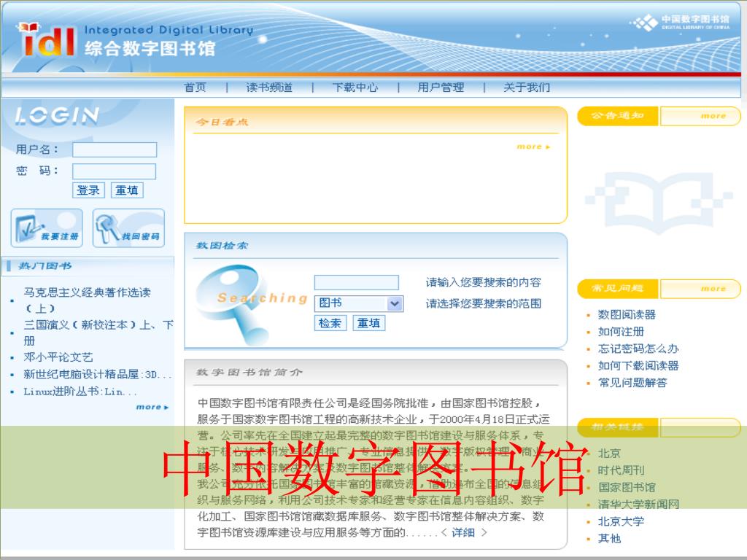Click the idl logo in the header
This screenshot has height=560, width=747.
[x=46, y=39]
